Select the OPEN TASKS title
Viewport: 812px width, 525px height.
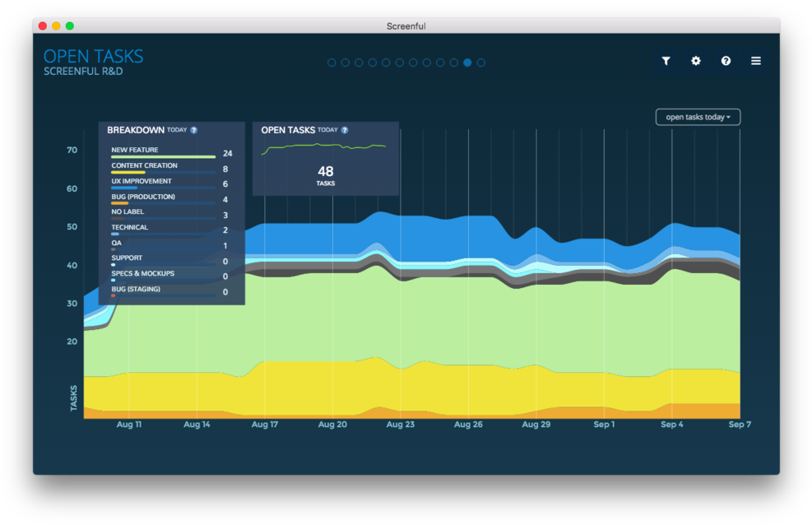coord(93,56)
